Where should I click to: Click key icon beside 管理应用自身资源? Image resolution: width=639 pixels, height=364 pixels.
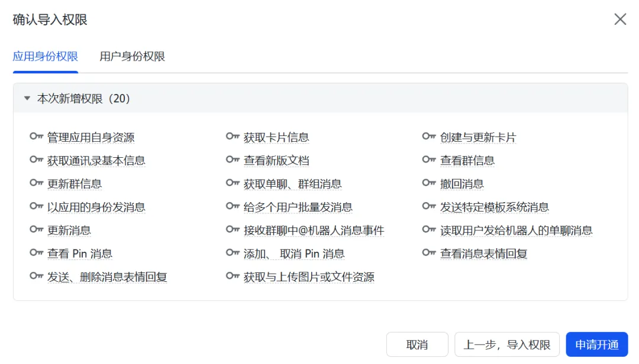click(36, 136)
